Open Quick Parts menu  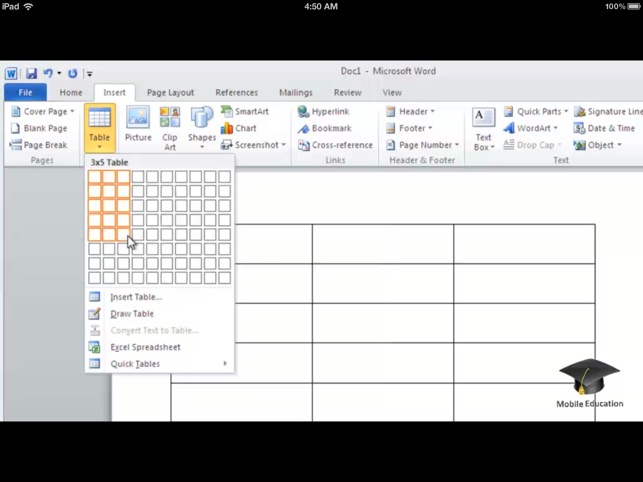coord(536,112)
